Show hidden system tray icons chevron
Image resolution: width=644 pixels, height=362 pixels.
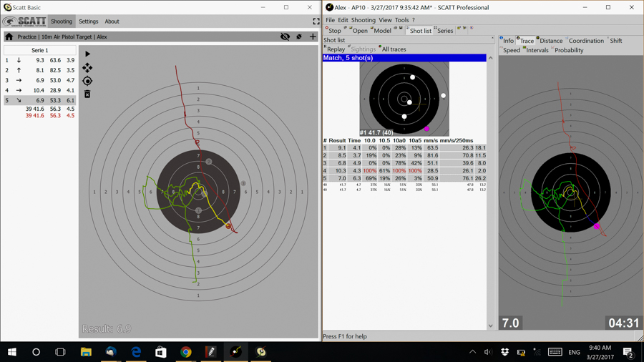(x=472, y=352)
